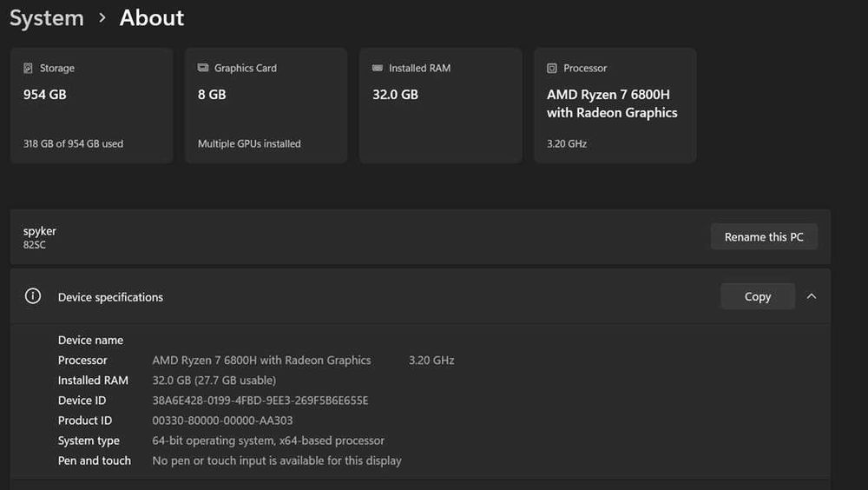Click the 'Processor' specifications label

pyautogui.click(x=82, y=361)
